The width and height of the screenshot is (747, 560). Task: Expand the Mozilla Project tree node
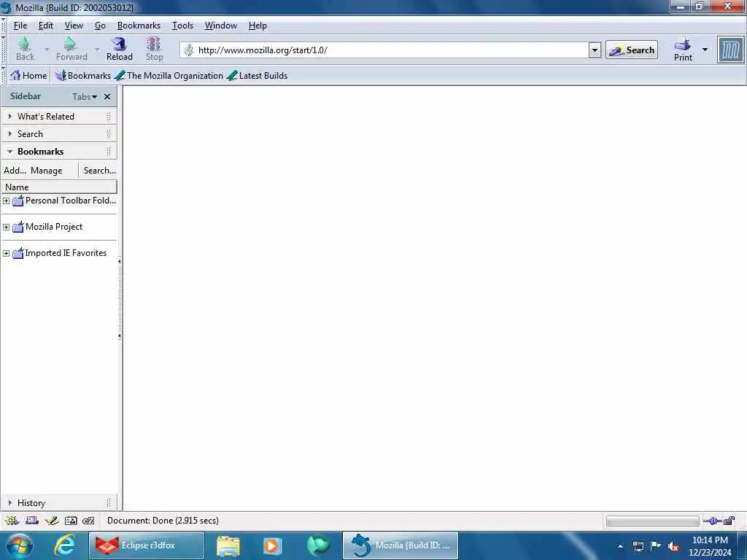[6, 227]
